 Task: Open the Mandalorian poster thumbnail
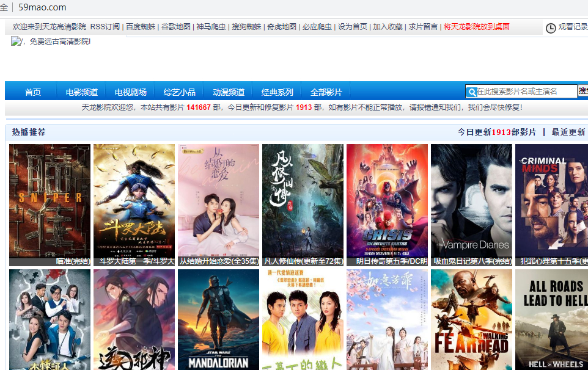218,320
